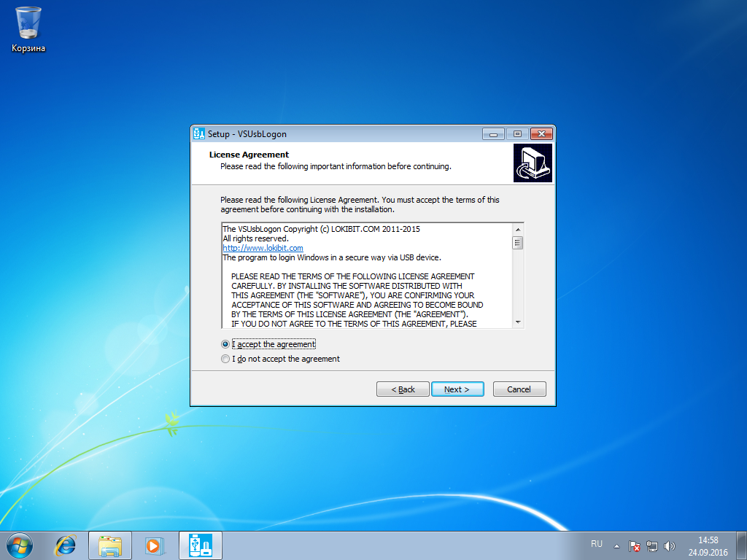The height and width of the screenshot is (560, 747).
Task: Launch Windows Media Player from taskbar
Action: (155, 545)
